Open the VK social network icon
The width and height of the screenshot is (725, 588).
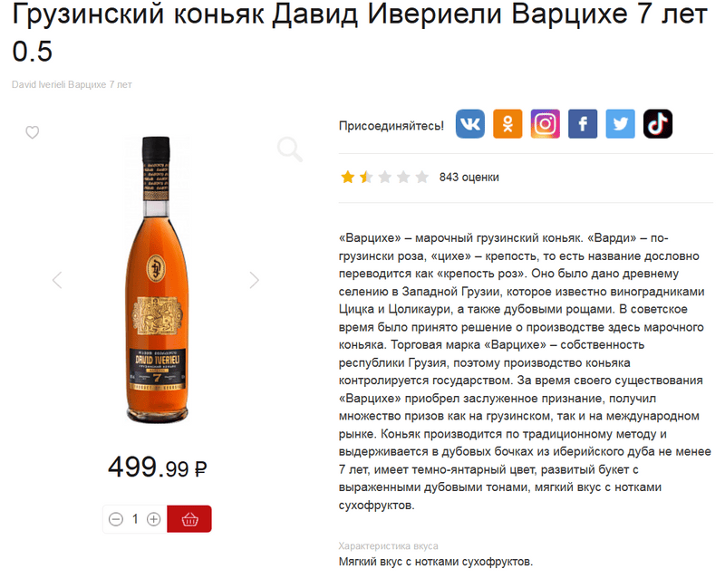click(469, 124)
